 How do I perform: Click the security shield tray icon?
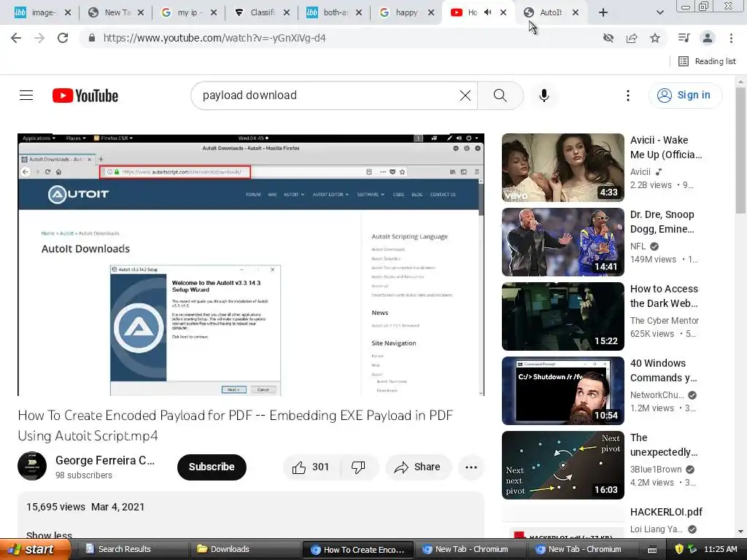point(679,549)
